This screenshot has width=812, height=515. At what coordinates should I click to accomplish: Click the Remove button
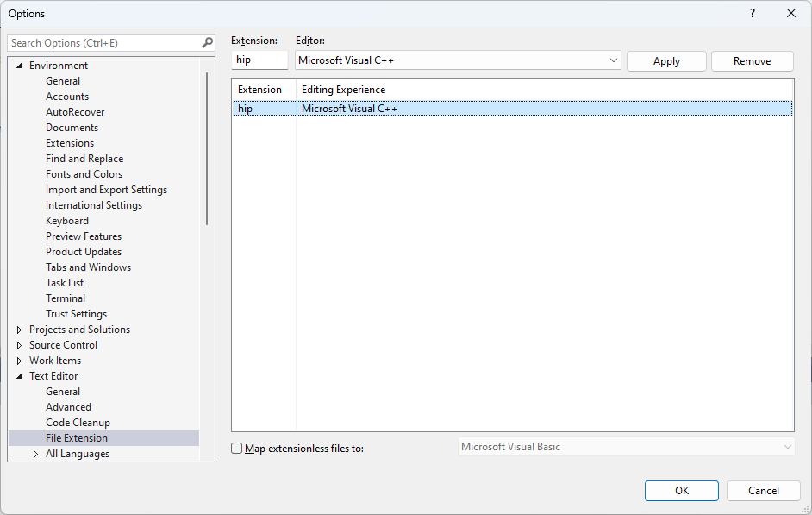point(752,60)
